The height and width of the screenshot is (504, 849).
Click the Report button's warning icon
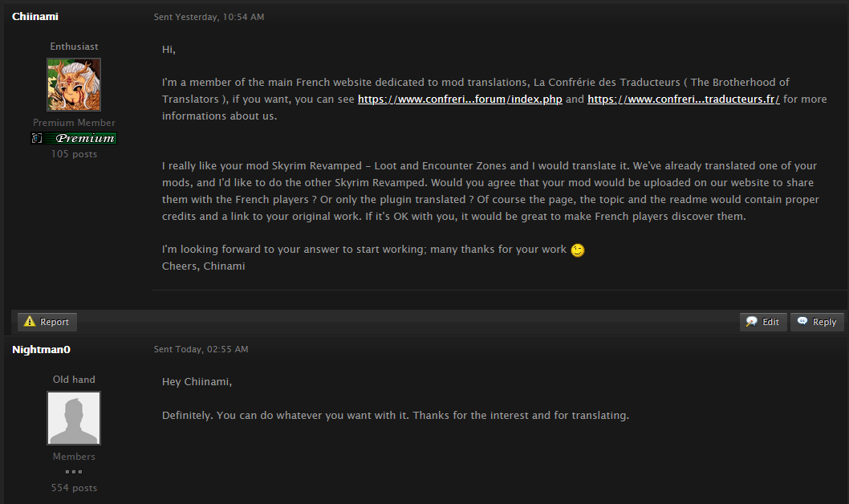[x=30, y=322]
